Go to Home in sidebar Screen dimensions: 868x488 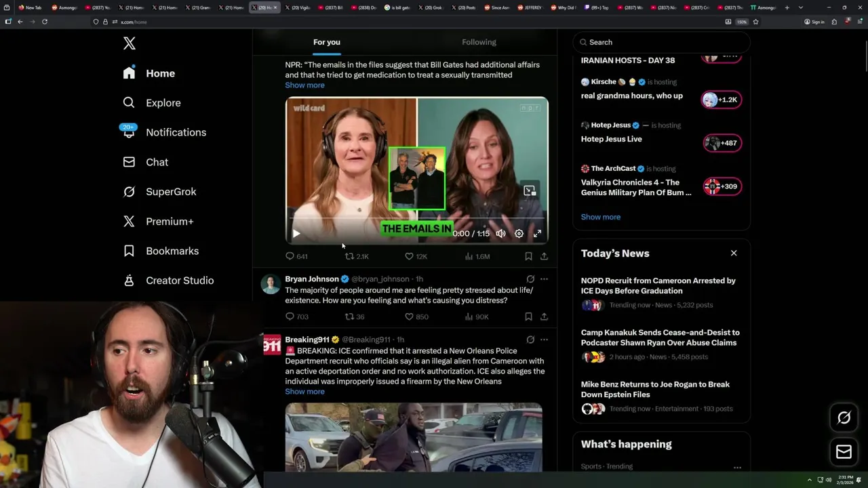pos(149,73)
